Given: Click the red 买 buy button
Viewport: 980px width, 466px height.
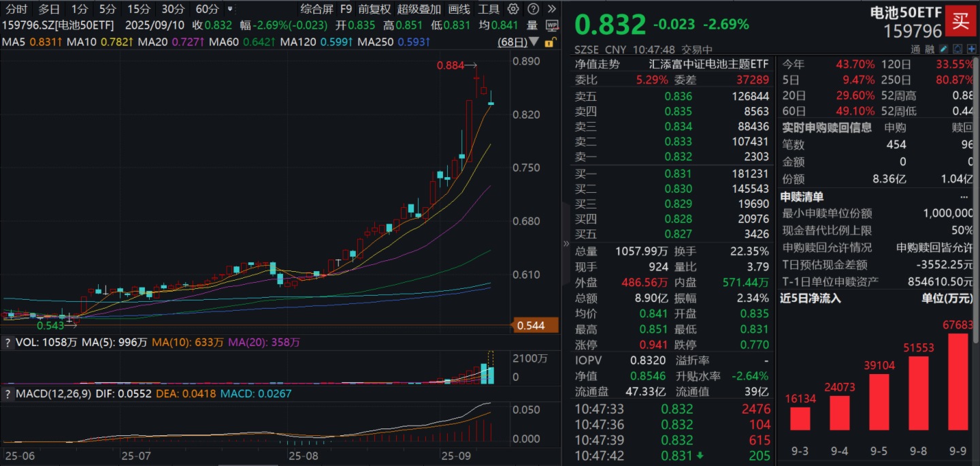Looking at the screenshot, I should pos(960,20).
